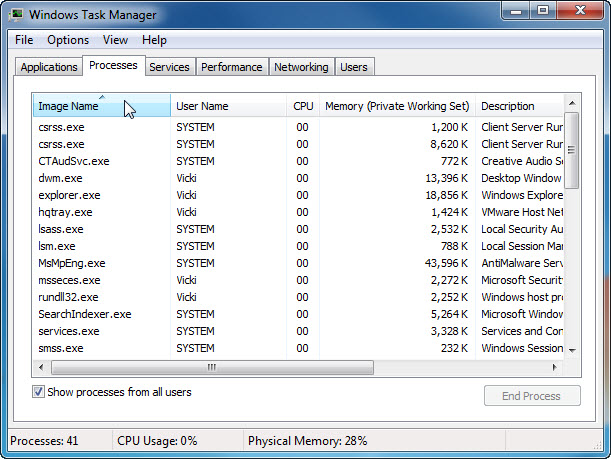Switch to the Services tab
The image size is (611, 459).
[x=169, y=67]
